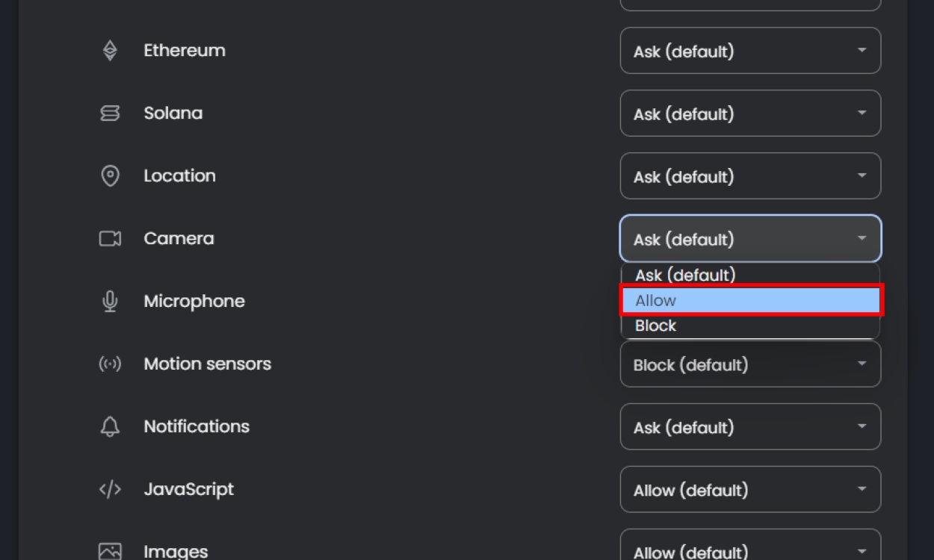The height and width of the screenshot is (560, 934).
Task: Click the Notifications bell icon
Action: [x=110, y=427]
